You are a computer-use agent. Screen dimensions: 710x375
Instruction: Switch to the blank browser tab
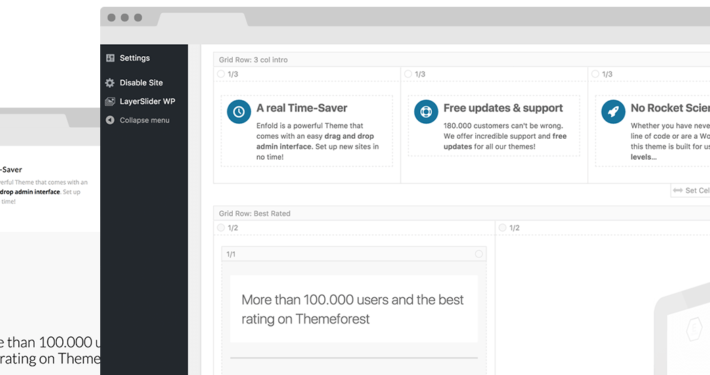(x=202, y=19)
